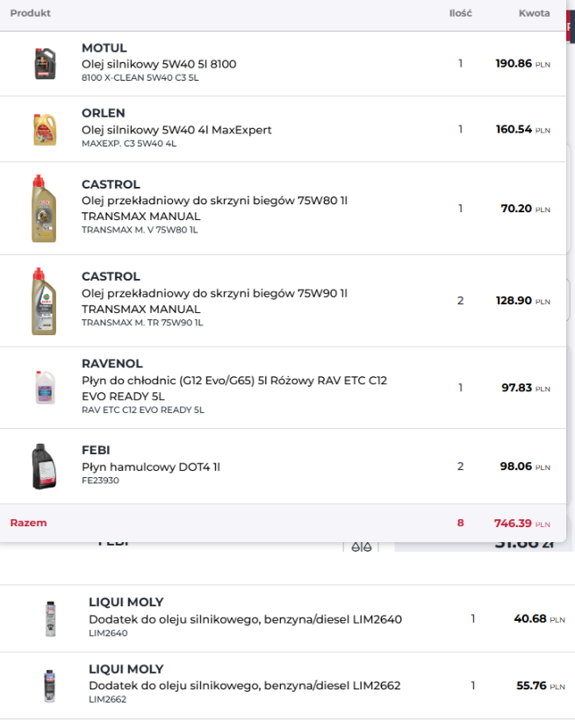Viewport: 575px width, 728px height.
Task: Click the Orlen MaxExpert oil canister image
Action: pos(44,129)
